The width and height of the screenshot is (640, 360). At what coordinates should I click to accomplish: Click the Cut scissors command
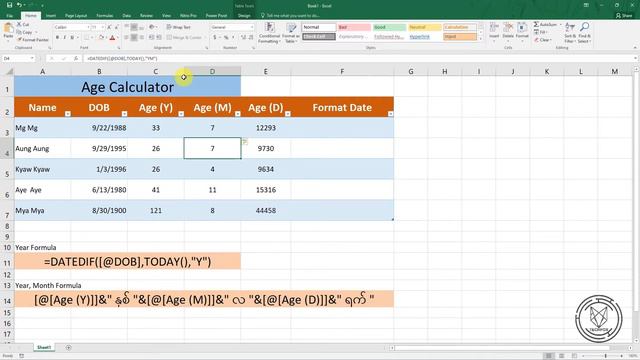click(x=23, y=24)
